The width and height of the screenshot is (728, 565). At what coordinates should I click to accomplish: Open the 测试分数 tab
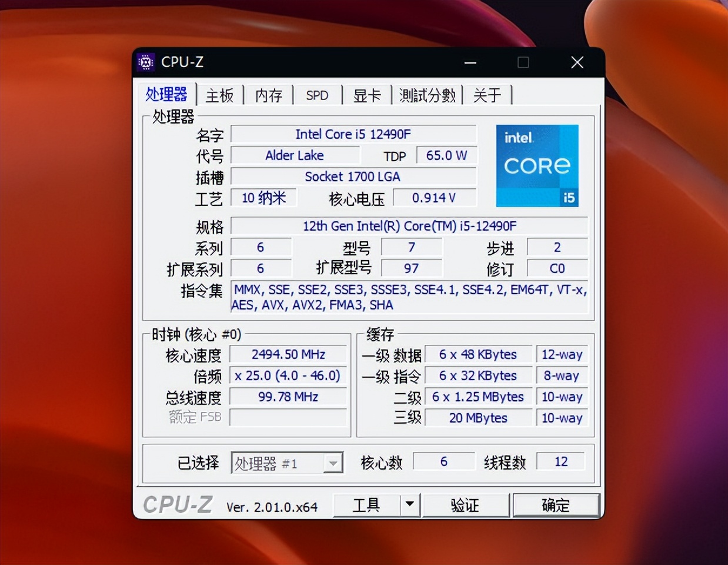click(x=428, y=95)
